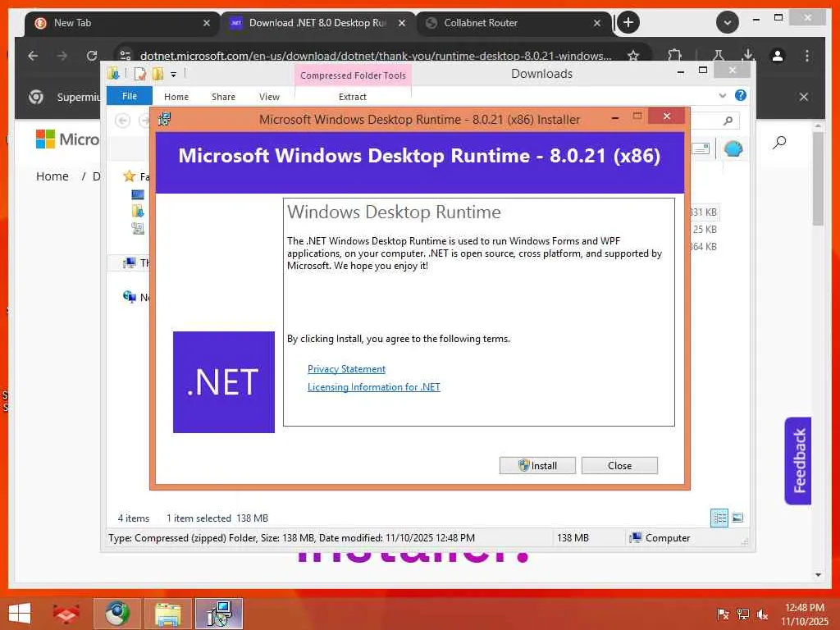Click the Chrome labs flask icon
The width and height of the screenshot is (840, 630).
[x=719, y=55]
